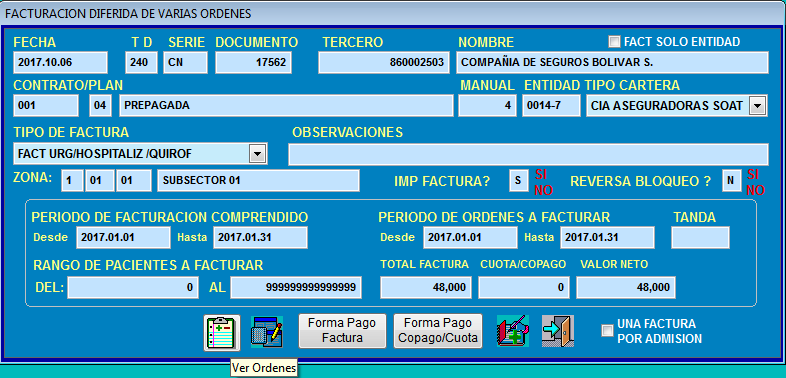The height and width of the screenshot is (378, 786).
Task: Click the Forma Pago Factura button
Action: point(342,331)
